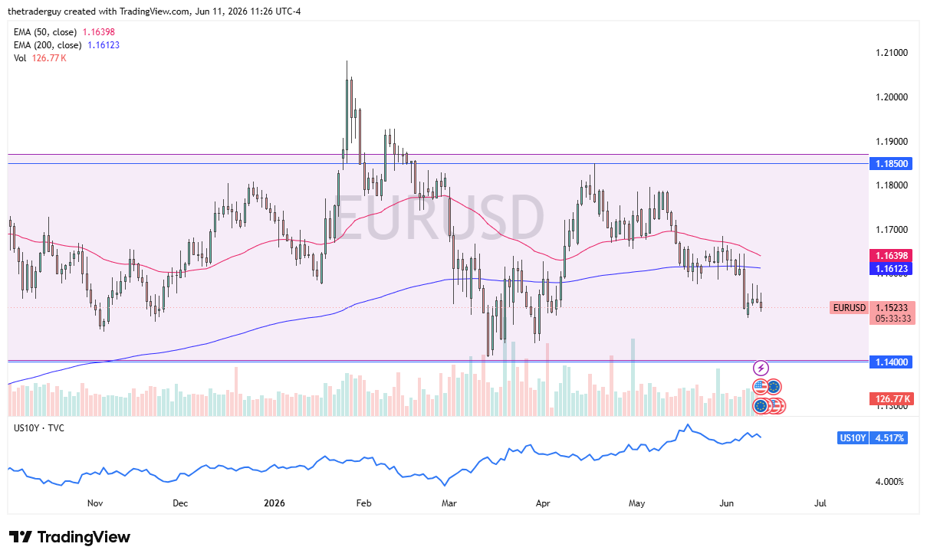Click the 1.16123 value beside EMA 200
Image resolution: width=927 pixels, height=560 pixels.
point(103,45)
